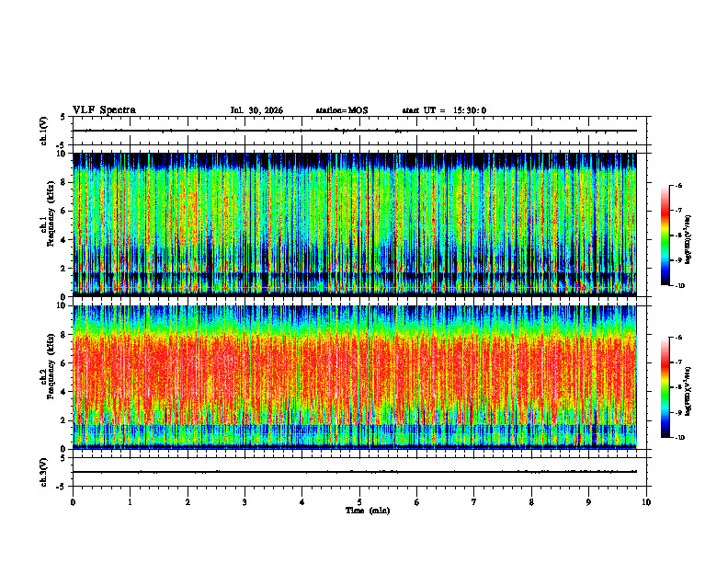Click the Time (min) axis label

click(x=368, y=511)
